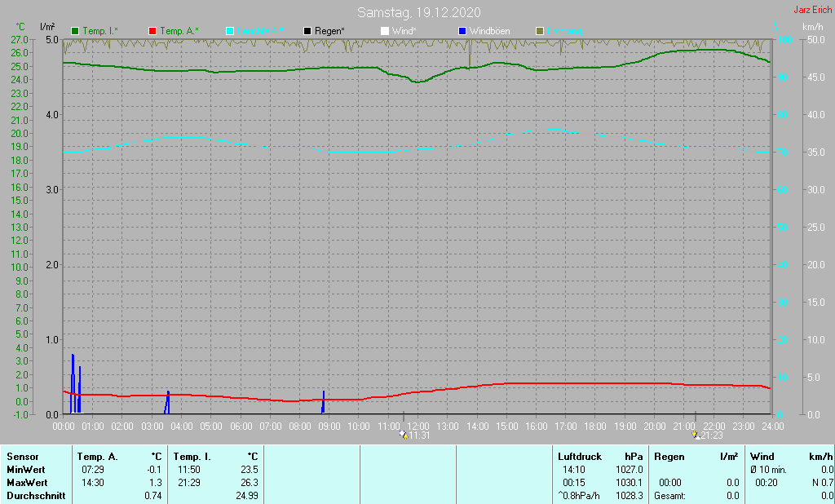The image size is (835, 504).
Task: Click the 12:00 tick on time axis
Action: 418,427
